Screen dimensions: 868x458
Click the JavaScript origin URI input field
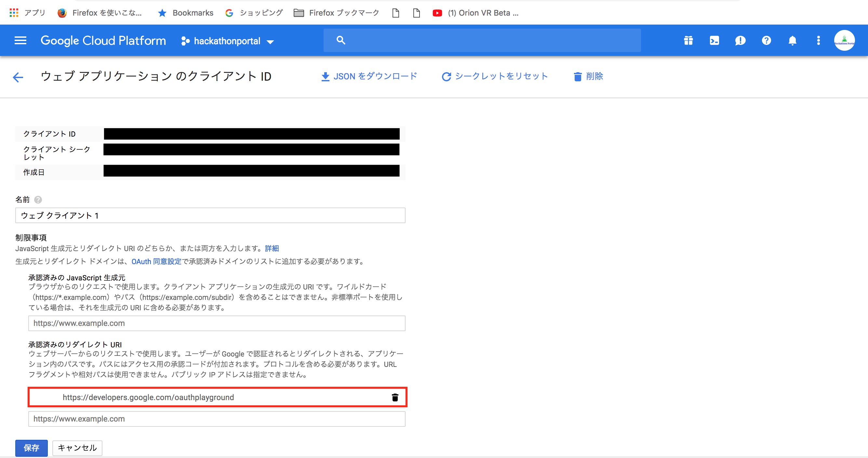pos(217,323)
